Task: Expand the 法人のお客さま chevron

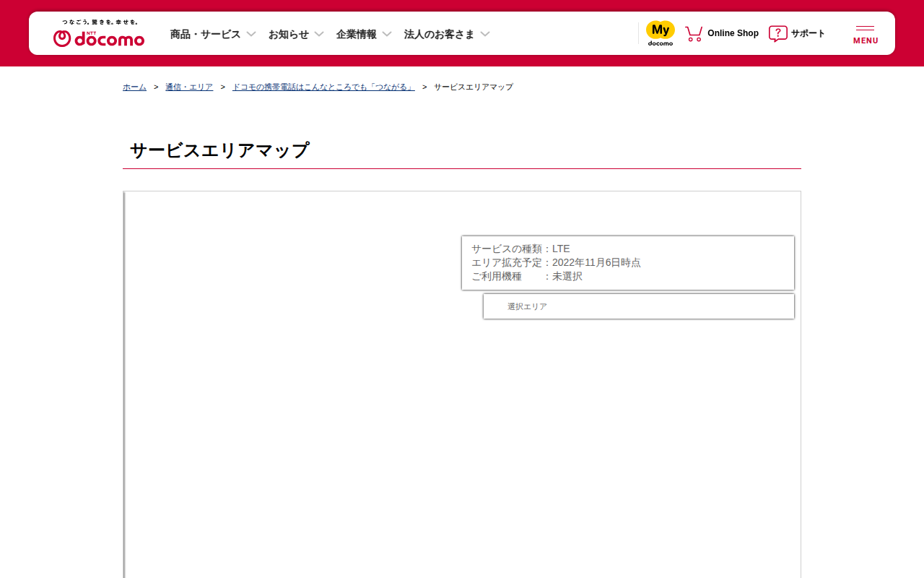Action: click(485, 34)
